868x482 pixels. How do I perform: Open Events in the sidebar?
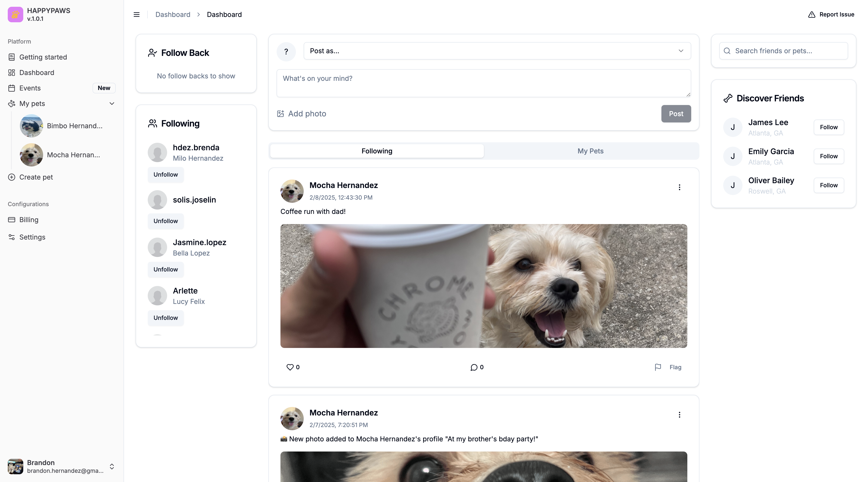(61, 88)
